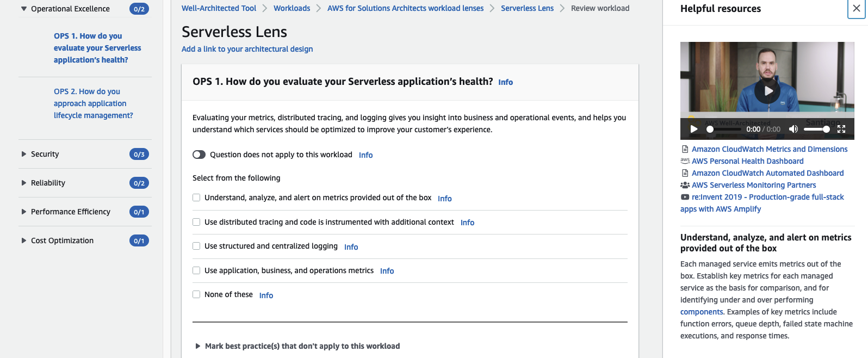This screenshot has width=868, height=358.
Task: Enable 'Use structured and centralized logging' checkbox
Action: [196, 246]
